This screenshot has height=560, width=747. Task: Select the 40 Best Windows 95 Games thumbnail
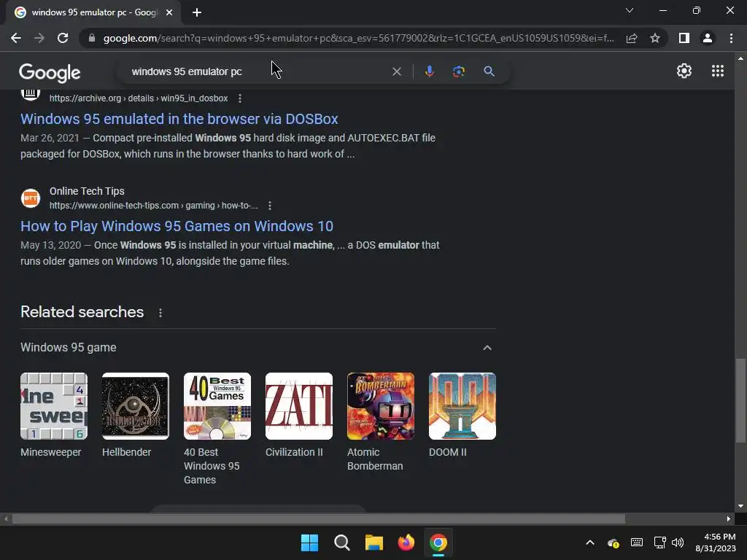[217, 406]
